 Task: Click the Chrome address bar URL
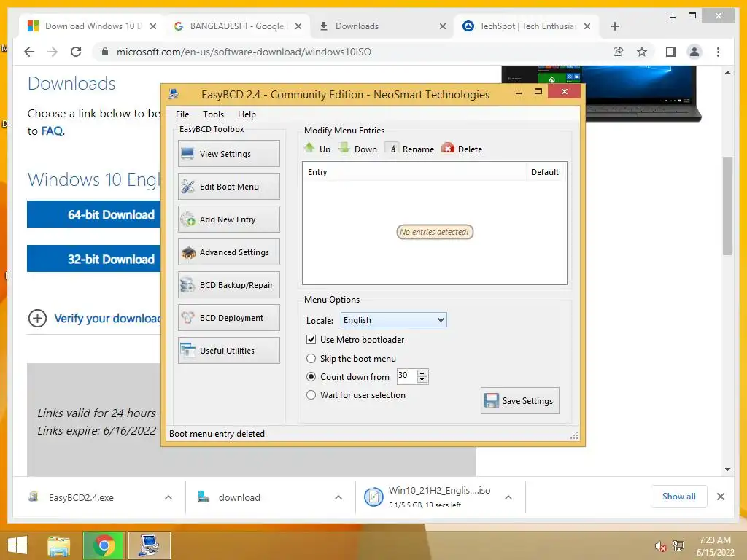[244, 52]
